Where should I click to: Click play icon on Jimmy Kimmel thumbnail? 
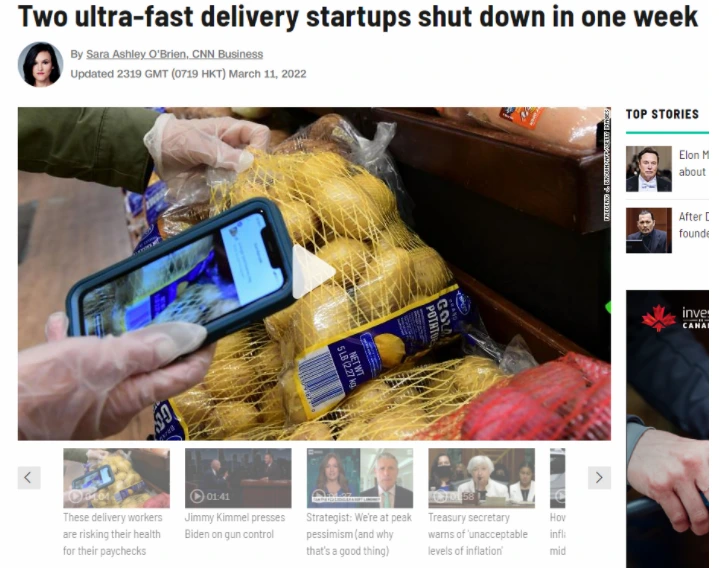point(197,496)
